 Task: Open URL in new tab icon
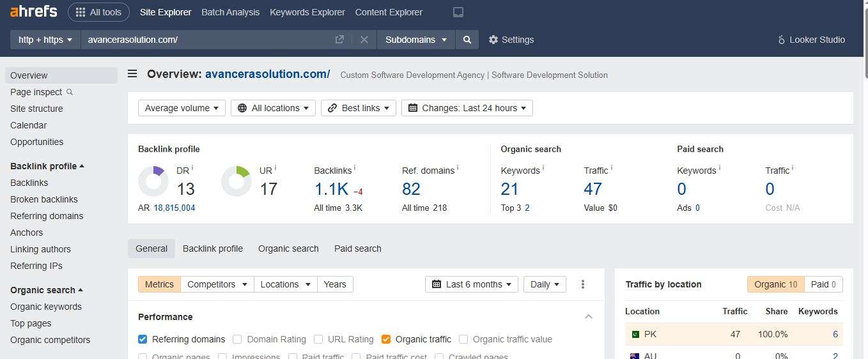339,40
